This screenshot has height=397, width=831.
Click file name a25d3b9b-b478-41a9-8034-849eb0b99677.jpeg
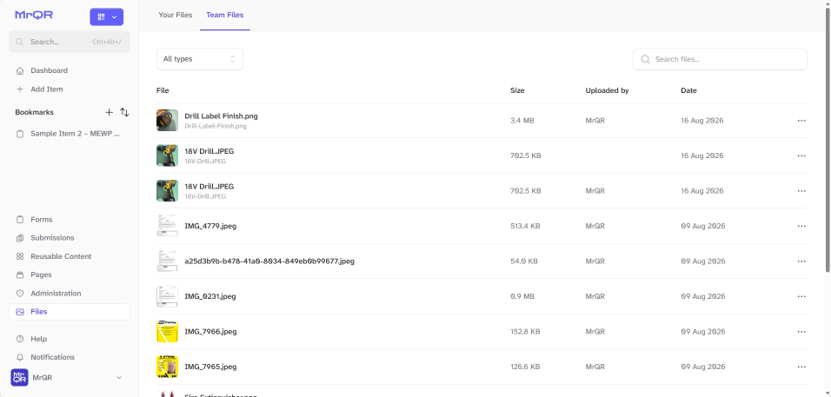click(x=269, y=261)
